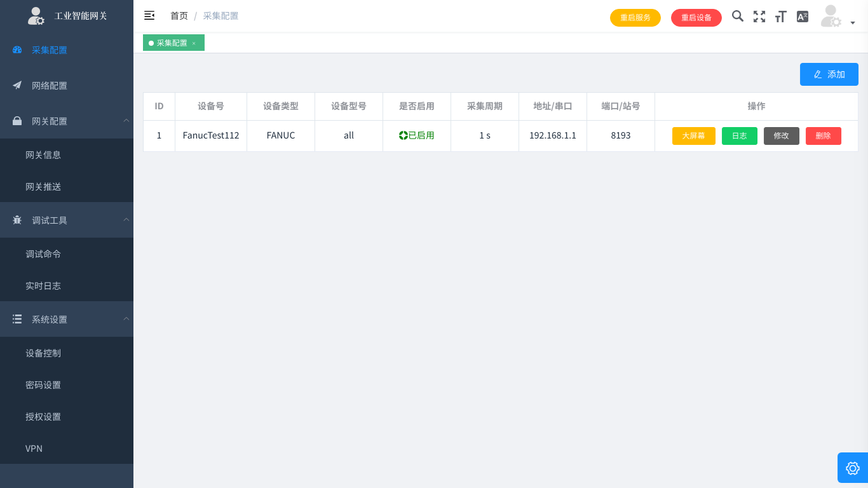This screenshot has height=488, width=868.
Task: Click the red 删除 button for FanucTest112
Action: coord(824,136)
